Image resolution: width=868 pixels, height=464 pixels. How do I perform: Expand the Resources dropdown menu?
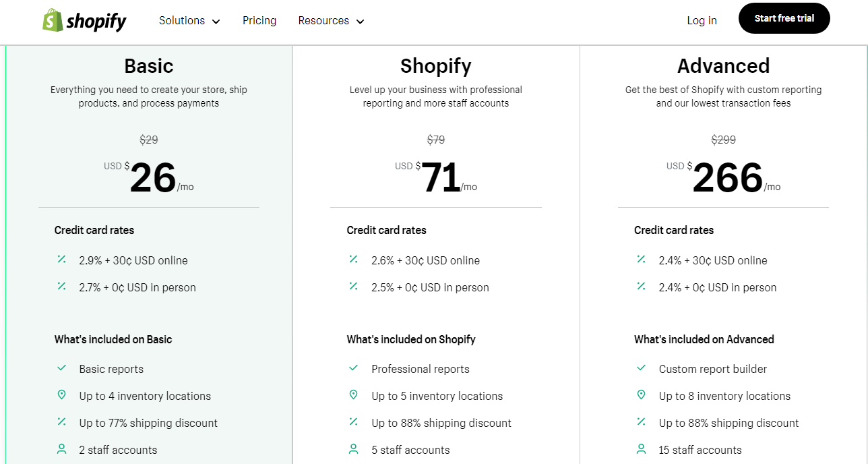(x=331, y=21)
